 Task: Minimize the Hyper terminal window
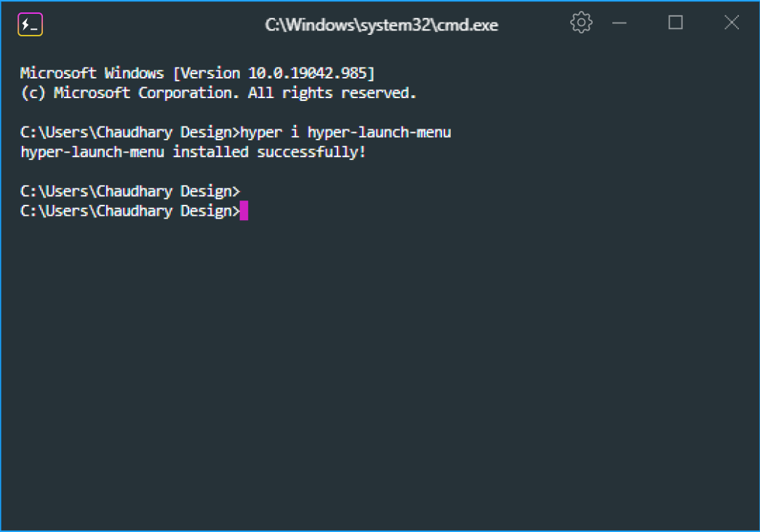[620, 23]
